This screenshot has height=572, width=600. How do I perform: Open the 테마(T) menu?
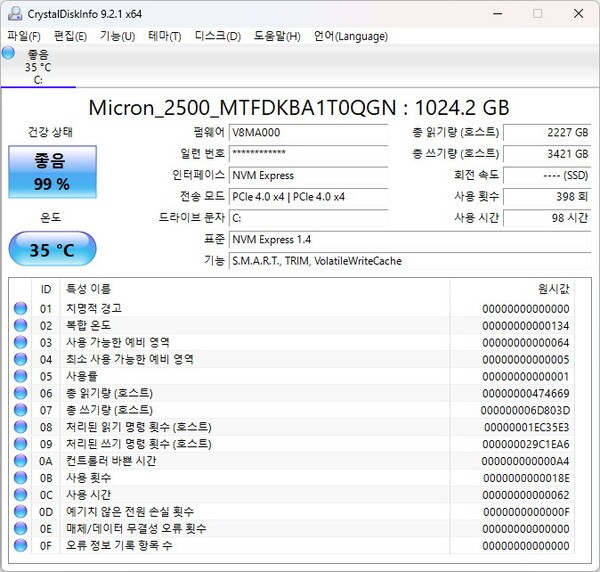pos(165,36)
